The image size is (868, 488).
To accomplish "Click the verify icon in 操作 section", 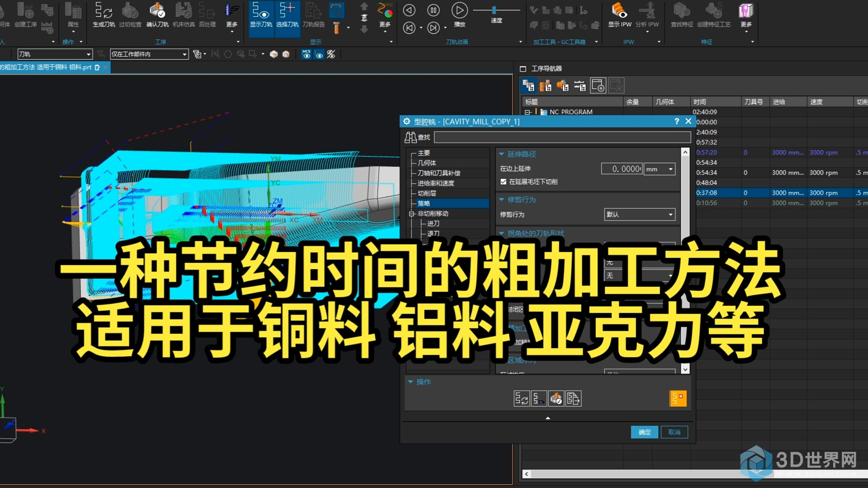I will pos(556,399).
